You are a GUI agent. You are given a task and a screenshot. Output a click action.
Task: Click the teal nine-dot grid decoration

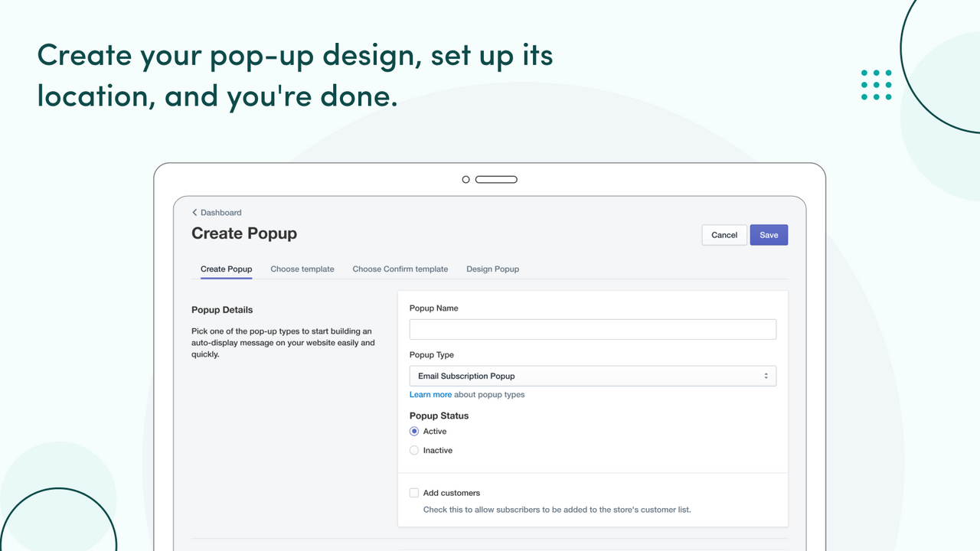click(x=876, y=84)
